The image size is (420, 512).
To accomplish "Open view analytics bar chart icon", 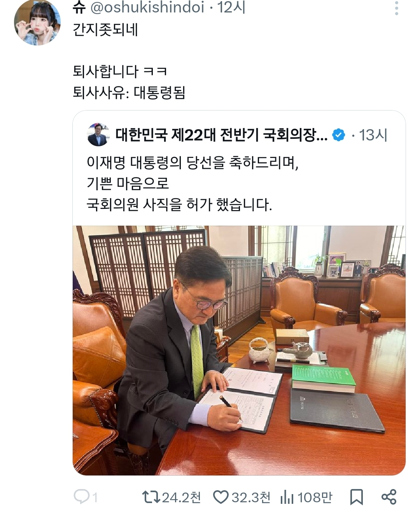I will (x=287, y=497).
